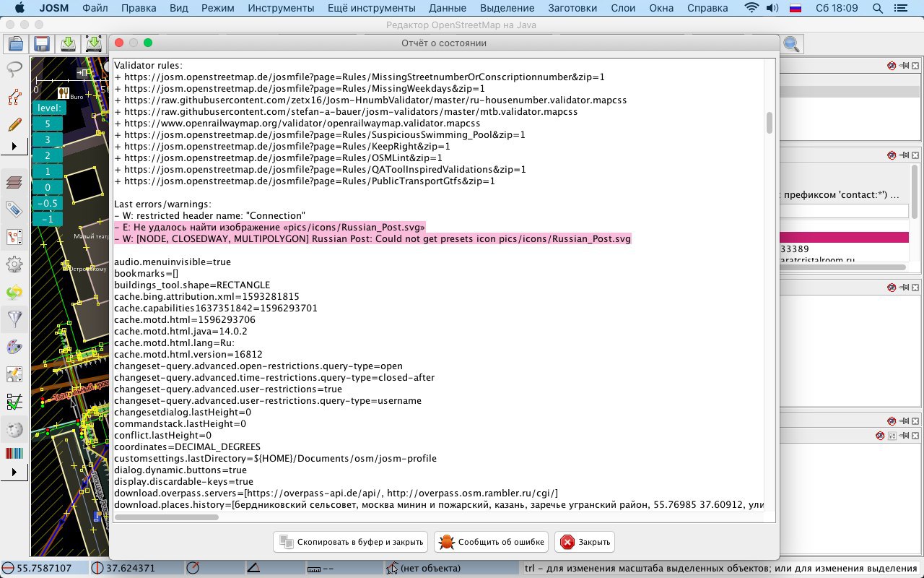
Task: Click the longitude field 37.624371 in status bar
Action: (136, 568)
